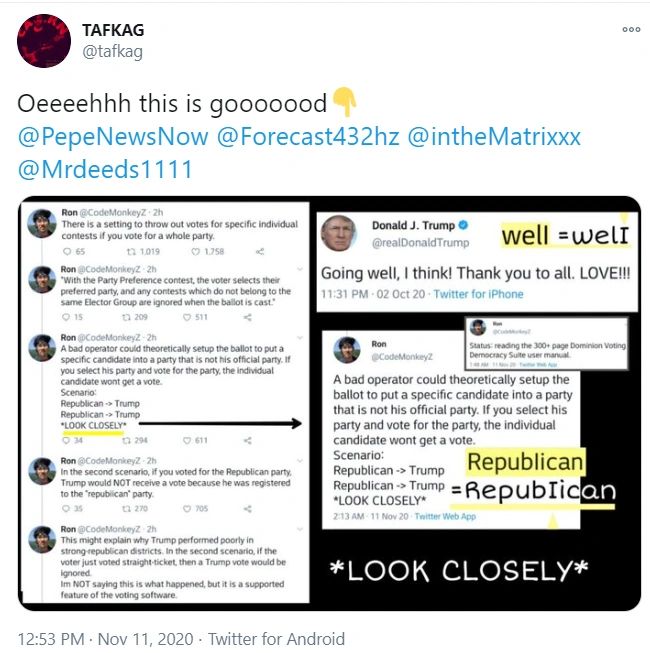This screenshot has width=650, height=653.
Task: Open the @PepeNewsNow mention
Action: [113, 137]
